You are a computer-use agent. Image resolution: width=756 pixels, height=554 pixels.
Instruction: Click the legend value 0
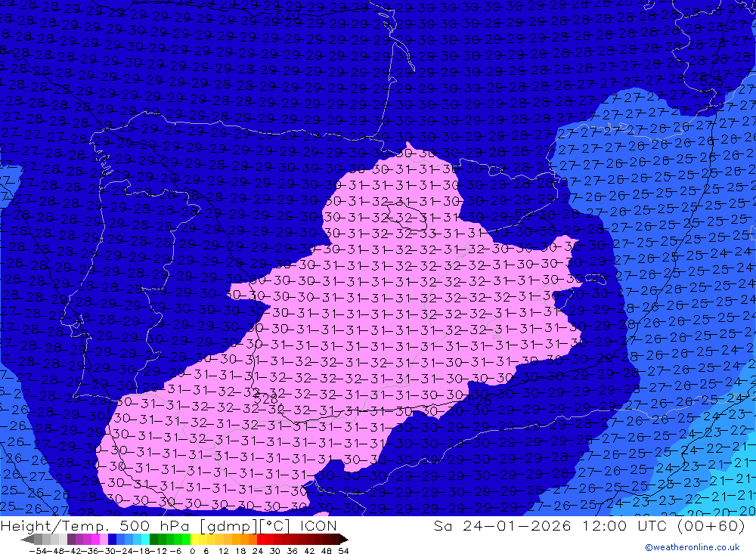[x=192, y=551]
